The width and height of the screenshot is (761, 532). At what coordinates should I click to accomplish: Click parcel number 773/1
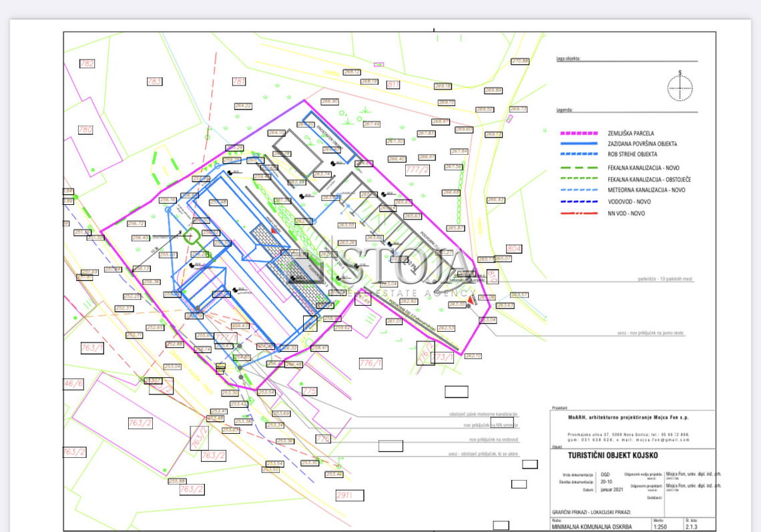pyautogui.click(x=442, y=358)
